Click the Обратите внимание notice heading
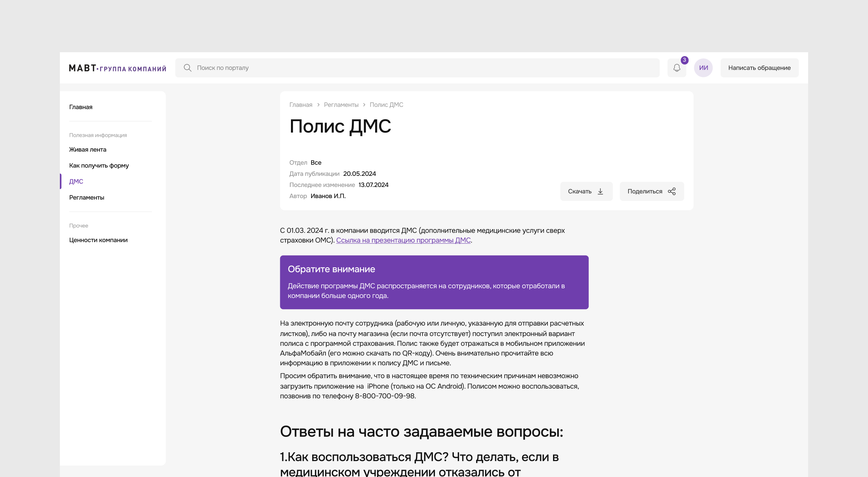The width and height of the screenshot is (868, 477). [331, 269]
